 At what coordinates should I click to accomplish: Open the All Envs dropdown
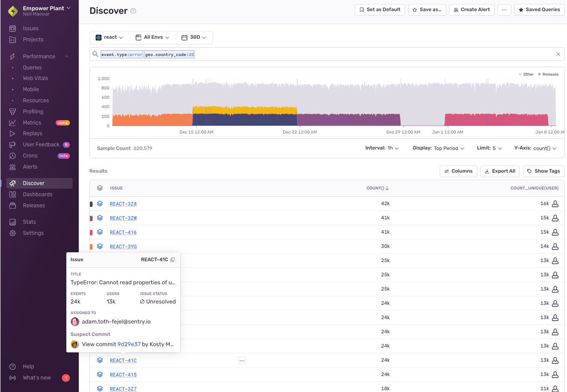click(152, 37)
